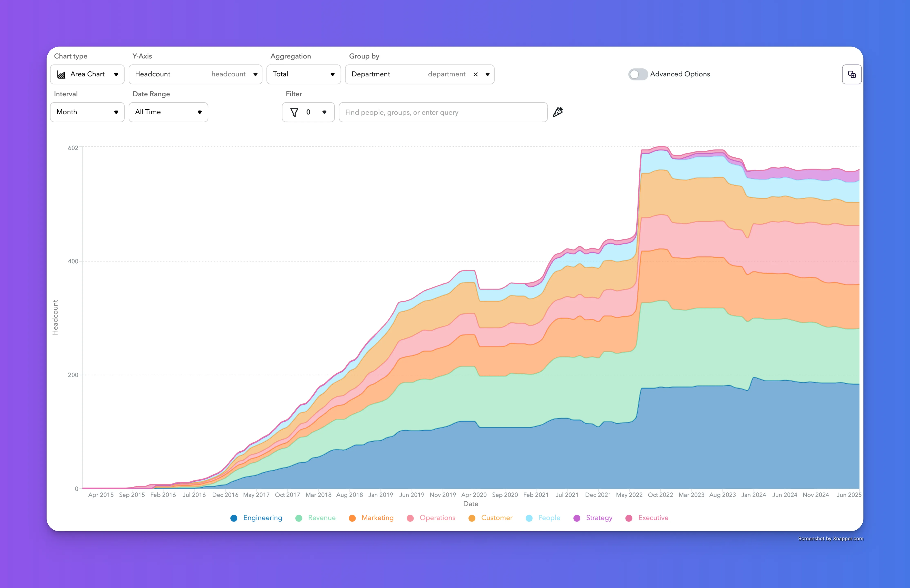Click the People legend dot
The width and height of the screenshot is (910, 588).
point(529,518)
